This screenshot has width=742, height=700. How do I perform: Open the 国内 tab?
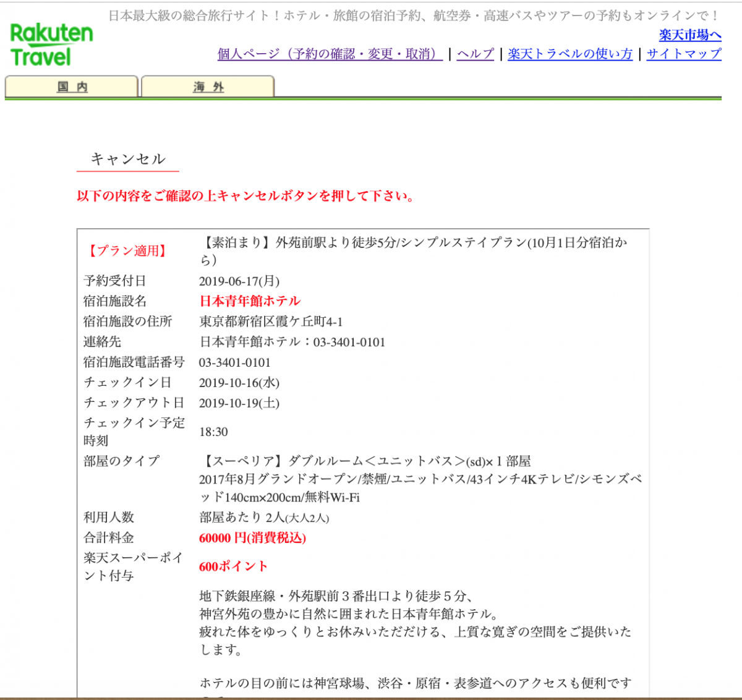point(72,87)
